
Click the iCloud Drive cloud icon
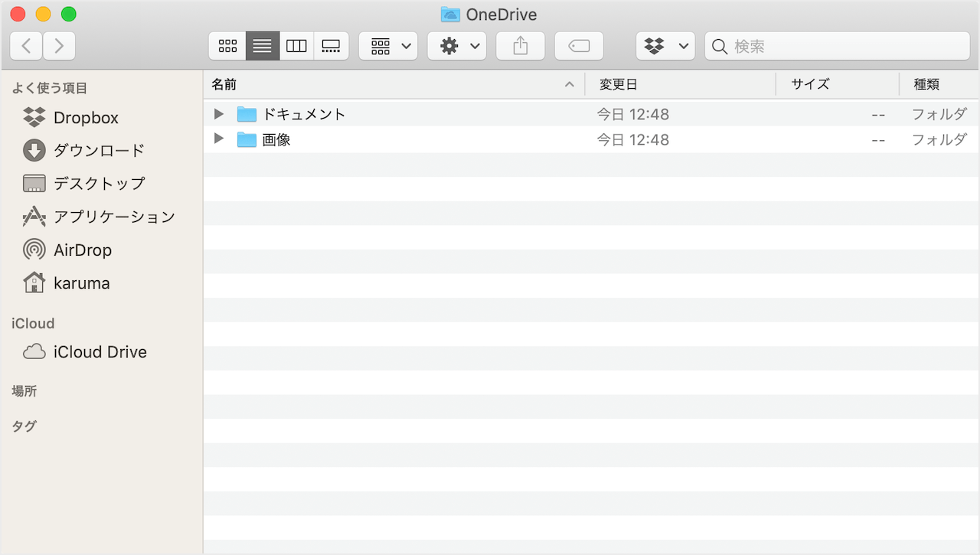pyautogui.click(x=34, y=352)
